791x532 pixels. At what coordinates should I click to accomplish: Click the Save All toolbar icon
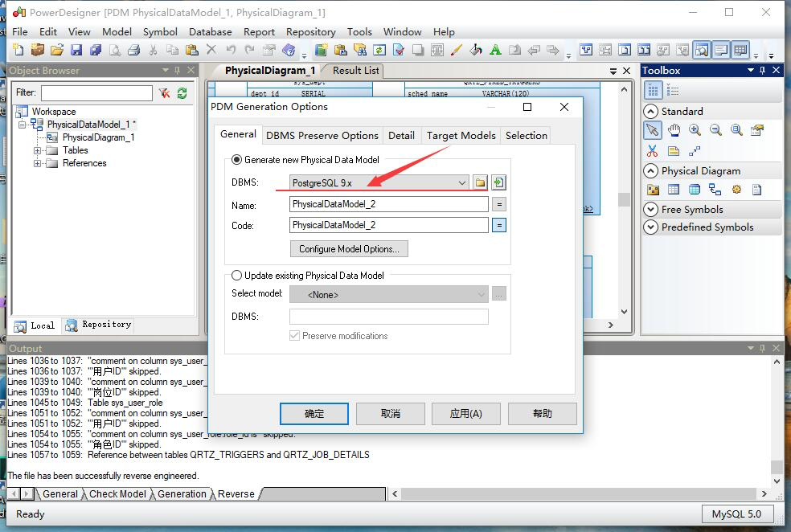tap(96, 50)
